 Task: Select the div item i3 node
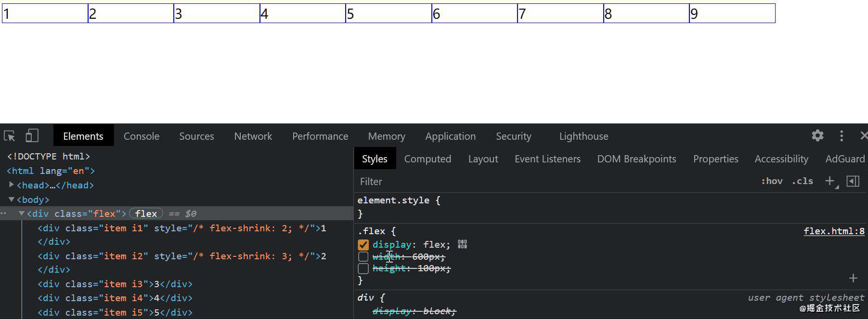pyautogui.click(x=115, y=284)
